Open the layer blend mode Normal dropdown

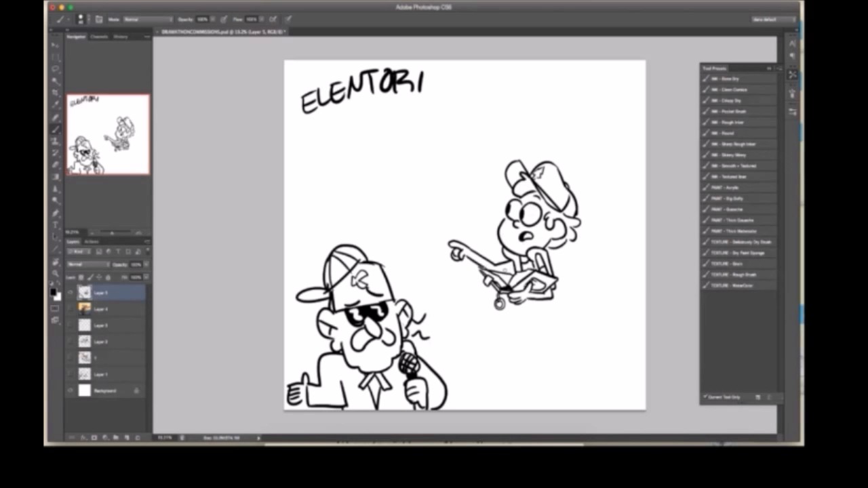(x=87, y=264)
